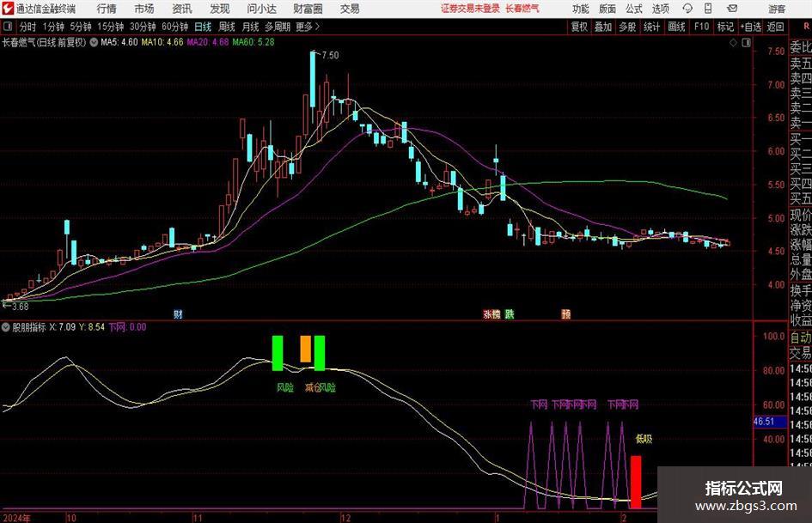Open the mobile phone icon in title bar
This screenshot has height=523, width=812.
(708, 9)
